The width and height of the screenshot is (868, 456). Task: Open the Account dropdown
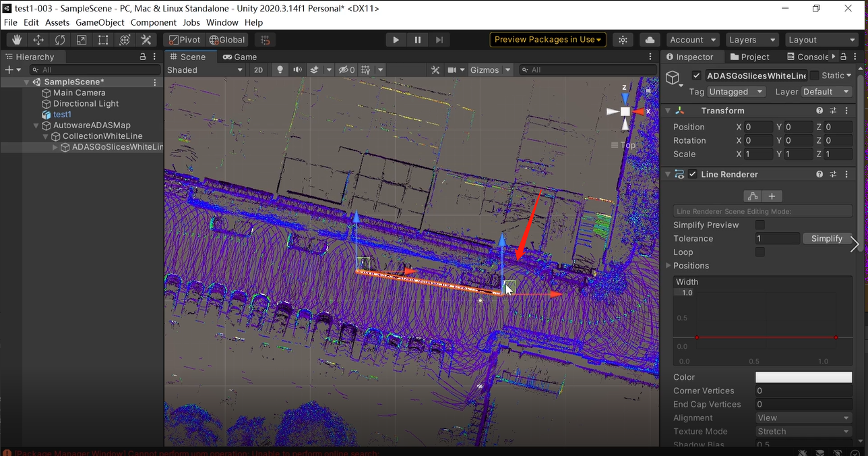point(692,40)
